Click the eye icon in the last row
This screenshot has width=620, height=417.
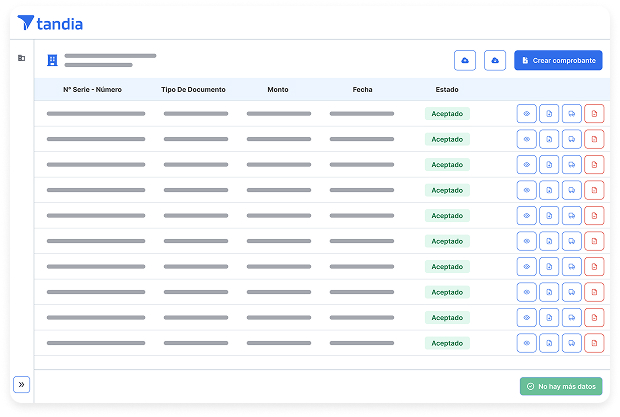[x=527, y=343]
